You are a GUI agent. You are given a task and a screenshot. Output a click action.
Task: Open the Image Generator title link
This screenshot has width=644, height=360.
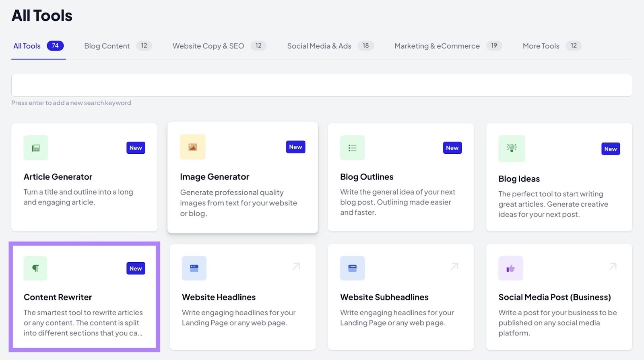(215, 177)
